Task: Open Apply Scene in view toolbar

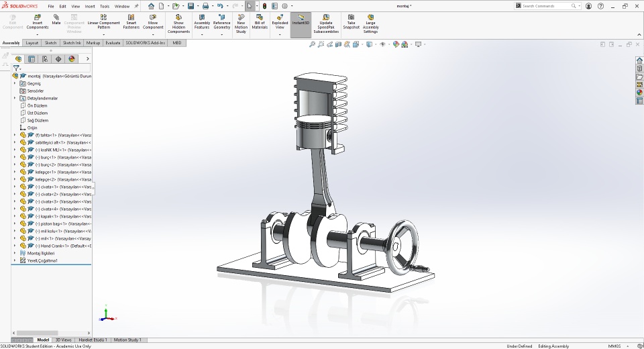Action: [x=405, y=44]
